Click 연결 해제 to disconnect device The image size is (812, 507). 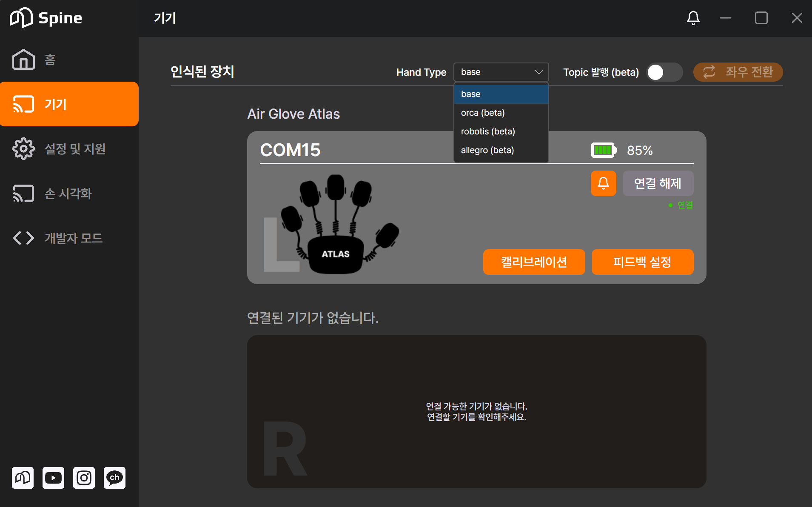pos(658,183)
